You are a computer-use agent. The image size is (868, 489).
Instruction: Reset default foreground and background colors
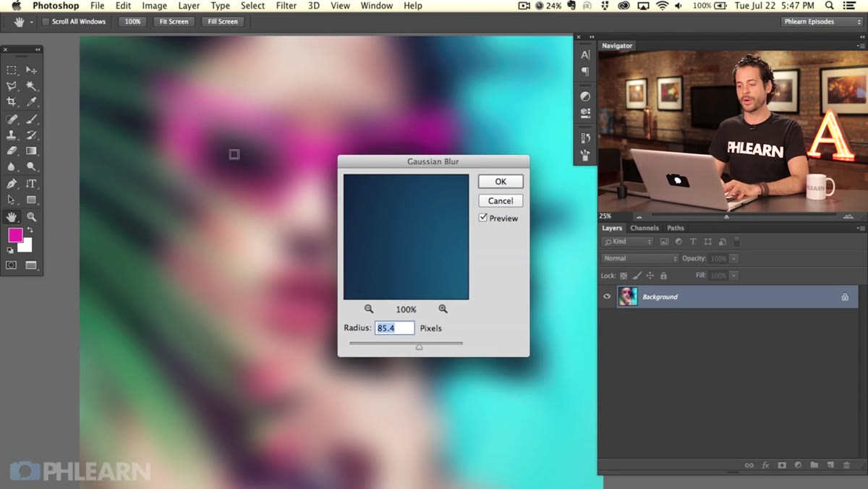pos(10,250)
